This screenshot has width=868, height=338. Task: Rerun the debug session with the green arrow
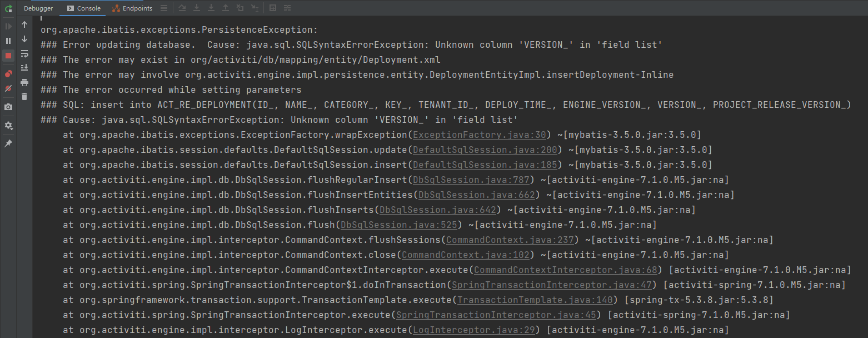(x=8, y=8)
